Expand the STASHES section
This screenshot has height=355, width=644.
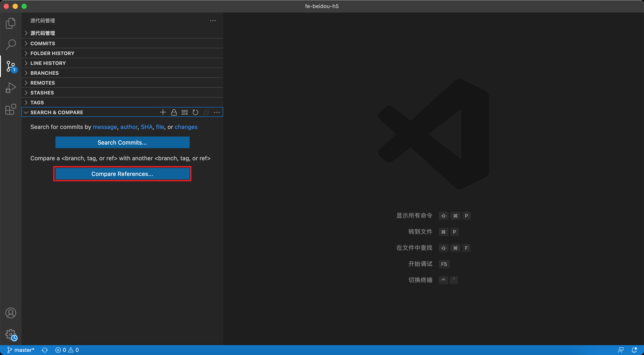42,93
